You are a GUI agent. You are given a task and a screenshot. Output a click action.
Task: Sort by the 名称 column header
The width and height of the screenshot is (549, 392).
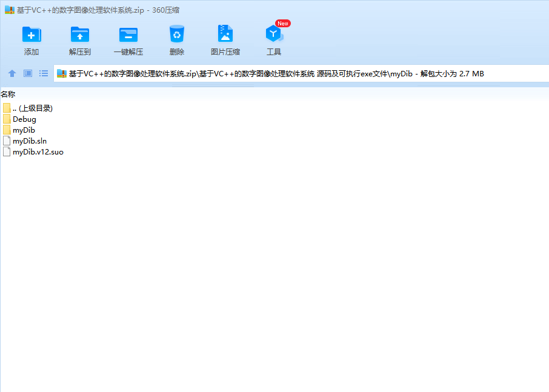click(x=8, y=94)
